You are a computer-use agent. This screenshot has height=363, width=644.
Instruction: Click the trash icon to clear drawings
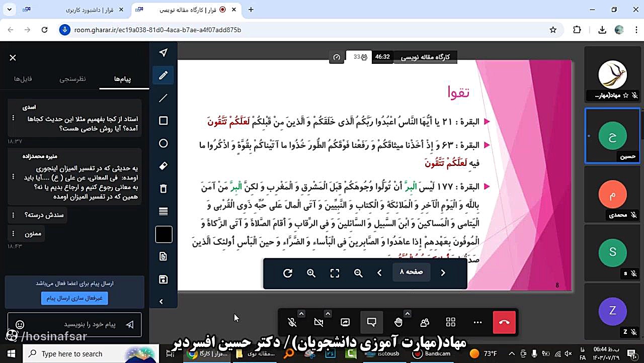pos(163,189)
